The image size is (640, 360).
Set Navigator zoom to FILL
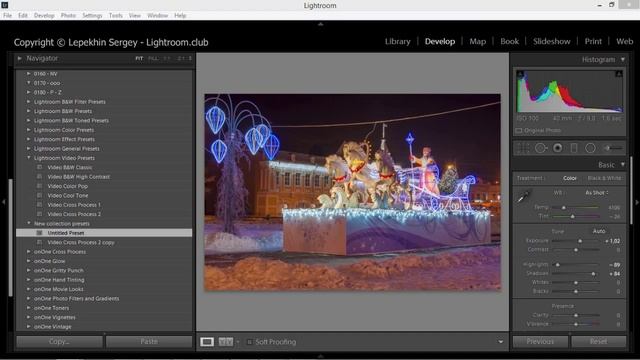(x=153, y=58)
